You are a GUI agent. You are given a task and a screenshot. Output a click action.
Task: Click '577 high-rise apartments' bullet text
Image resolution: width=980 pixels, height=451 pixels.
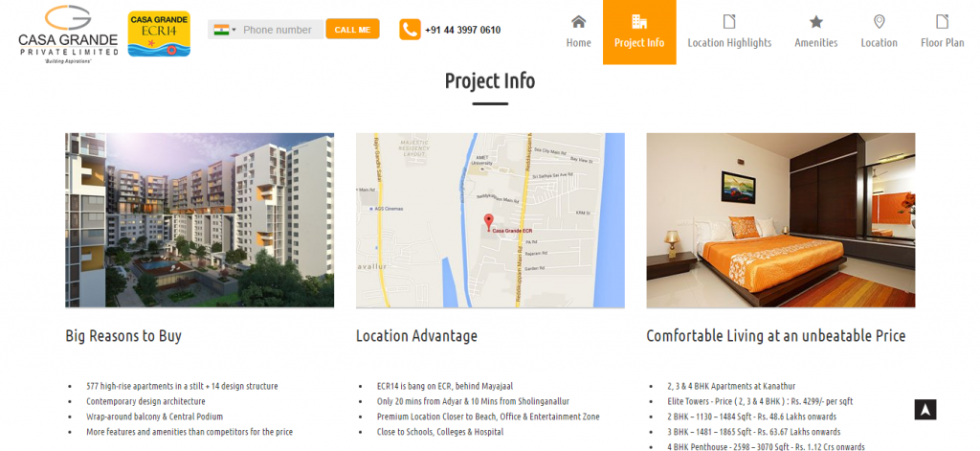pos(182,387)
